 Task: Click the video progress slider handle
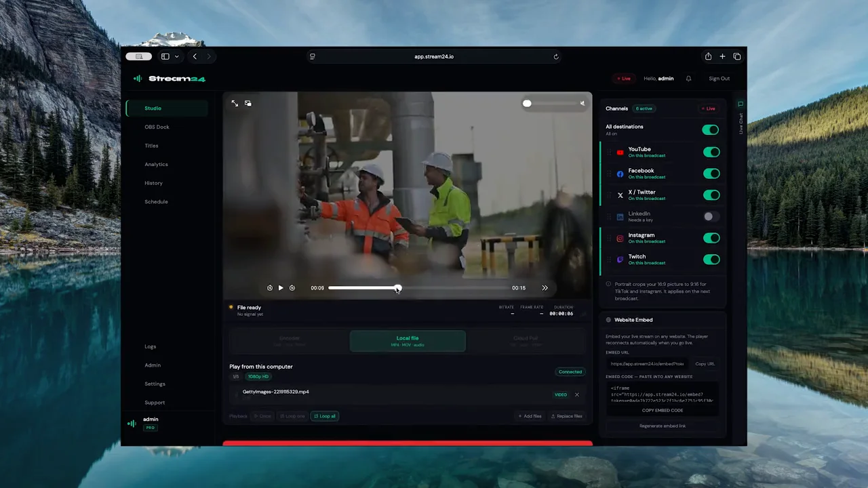click(x=398, y=288)
